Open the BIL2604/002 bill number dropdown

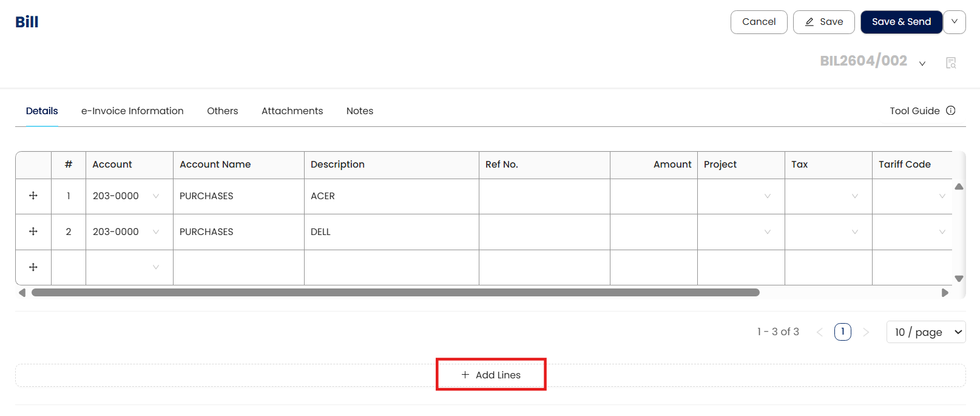pyautogui.click(x=922, y=63)
